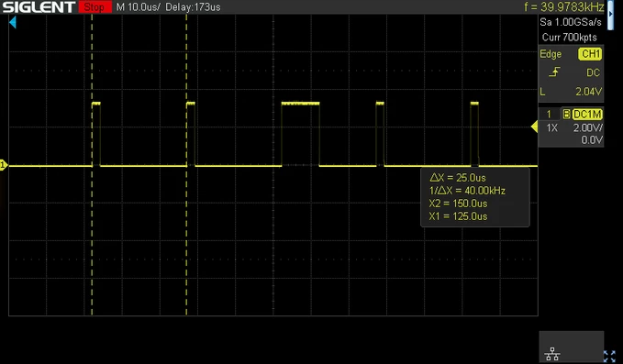This screenshot has height=364, width=623.
Task: Click the 1X probe attenuation label
Action: point(551,128)
